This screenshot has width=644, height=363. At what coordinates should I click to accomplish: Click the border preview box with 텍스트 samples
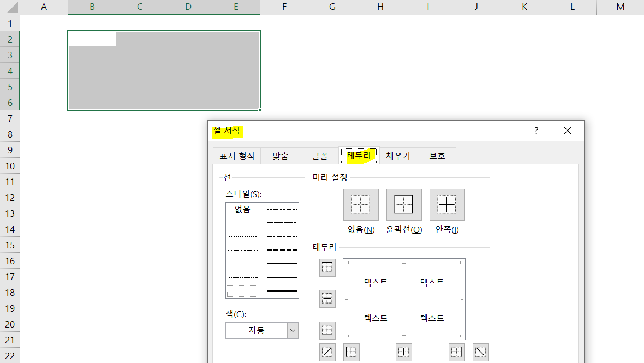(404, 299)
